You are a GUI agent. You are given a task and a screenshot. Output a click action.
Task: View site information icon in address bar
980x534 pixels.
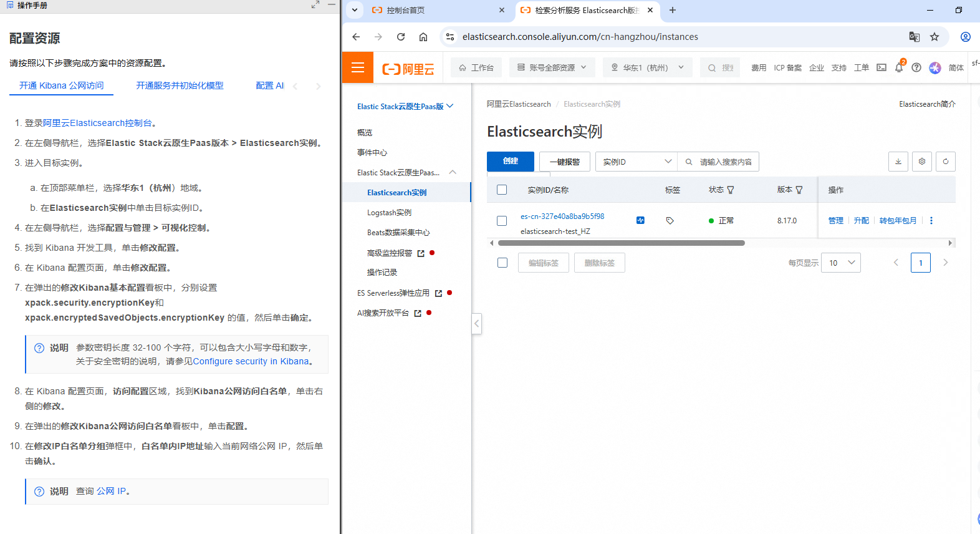(450, 37)
